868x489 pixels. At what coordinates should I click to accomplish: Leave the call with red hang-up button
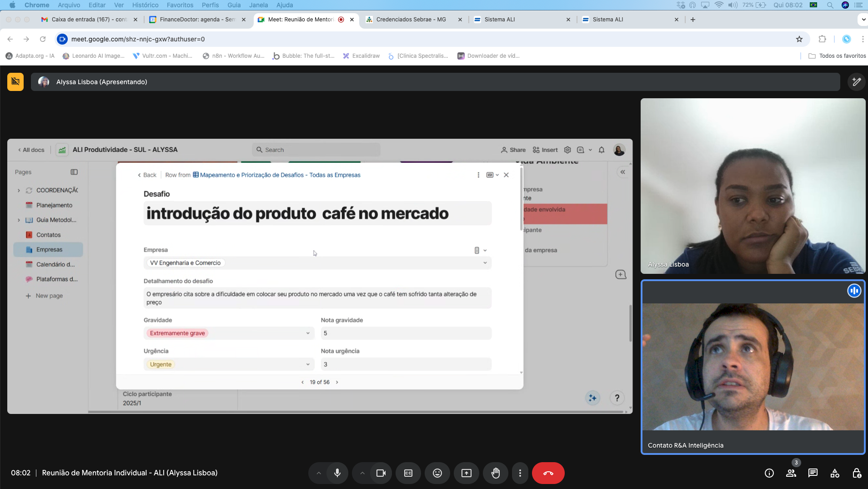click(x=548, y=473)
